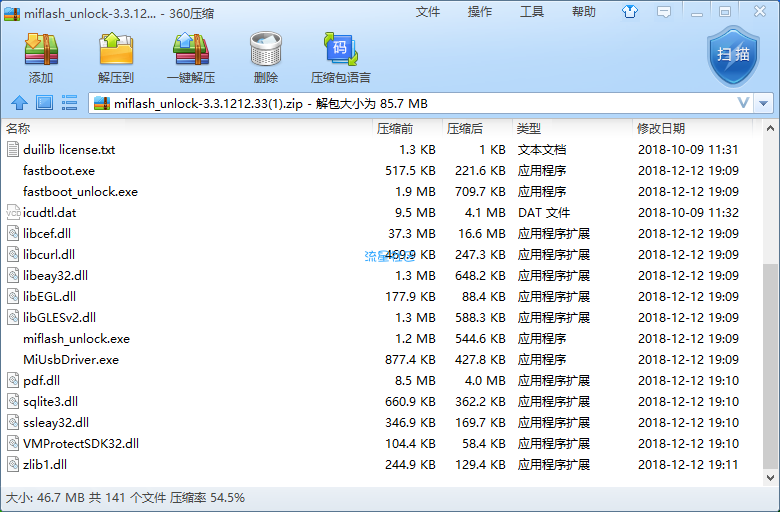Select the libeay32.dll file name
Screen dimensions: 780x512
click(55, 276)
